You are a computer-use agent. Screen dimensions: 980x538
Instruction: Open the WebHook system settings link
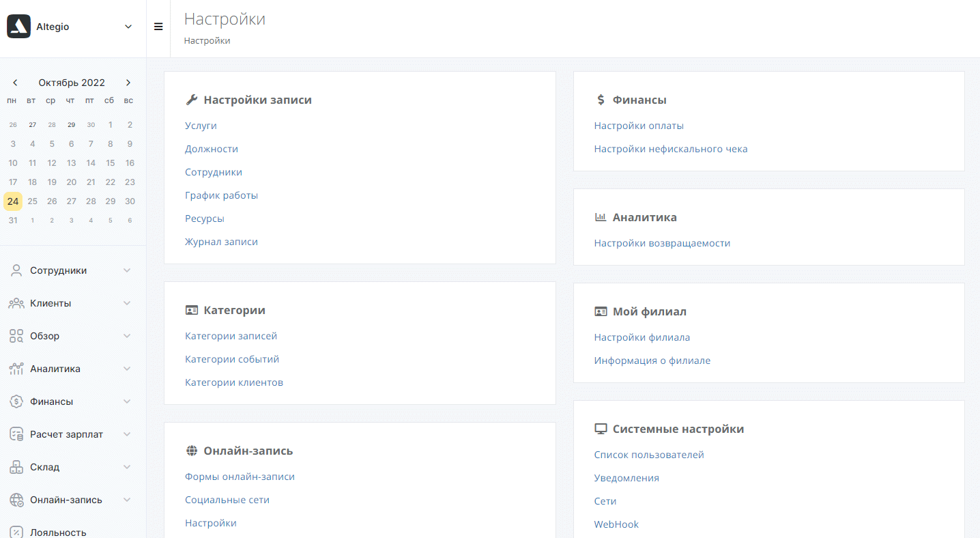pyautogui.click(x=616, y=524)
